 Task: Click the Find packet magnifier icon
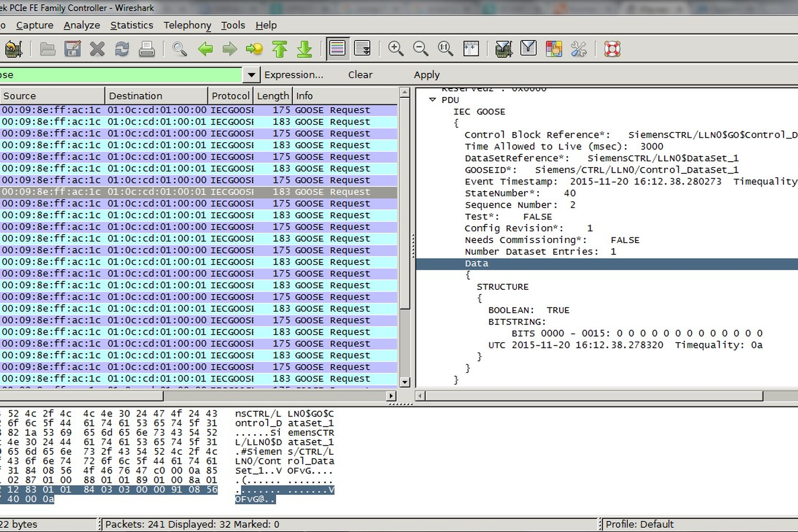[180, 49]
